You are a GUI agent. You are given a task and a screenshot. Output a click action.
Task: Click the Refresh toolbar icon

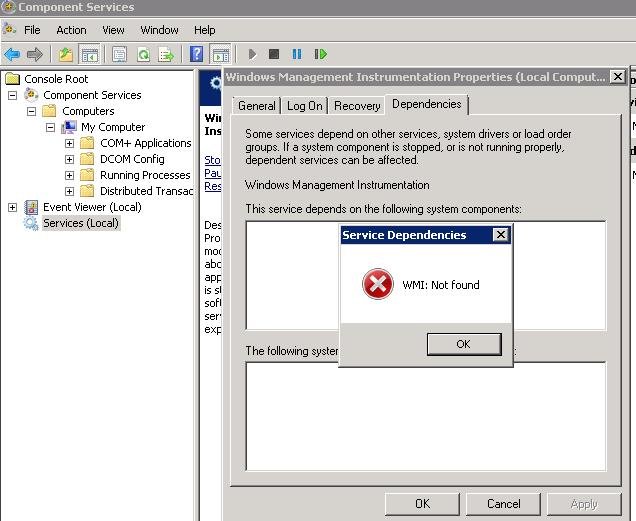[143, 54]
